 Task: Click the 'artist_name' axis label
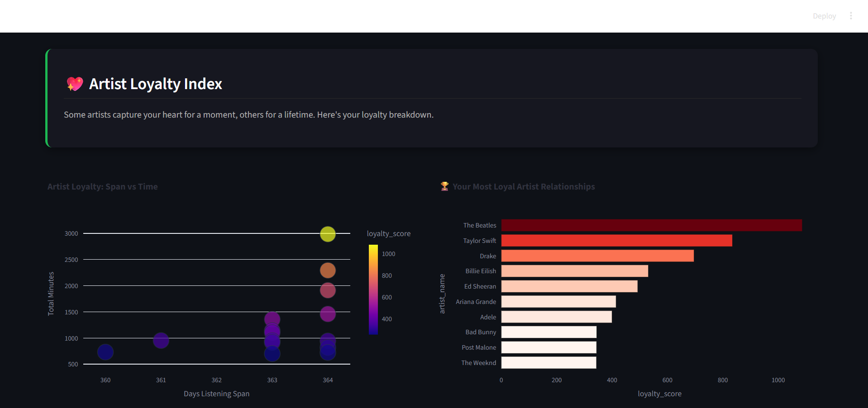tap(442, 294)
